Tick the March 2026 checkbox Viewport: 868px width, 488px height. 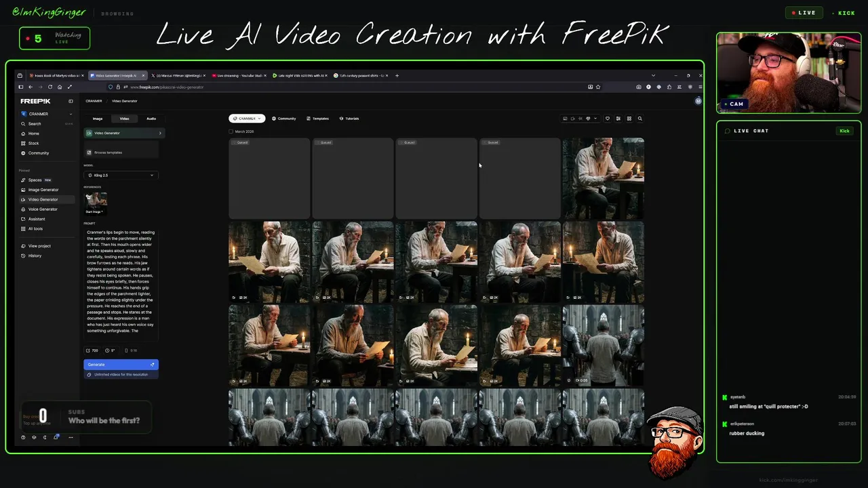(x=231, y=131)
